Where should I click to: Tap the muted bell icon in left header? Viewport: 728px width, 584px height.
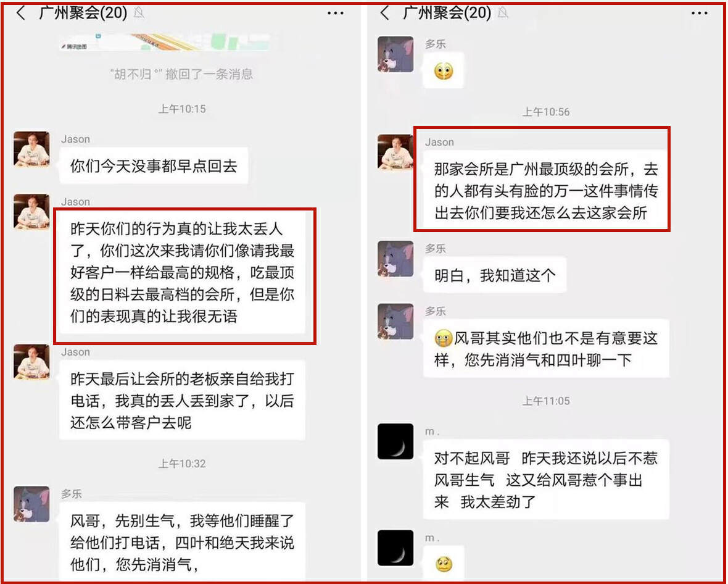click(138, 13)
